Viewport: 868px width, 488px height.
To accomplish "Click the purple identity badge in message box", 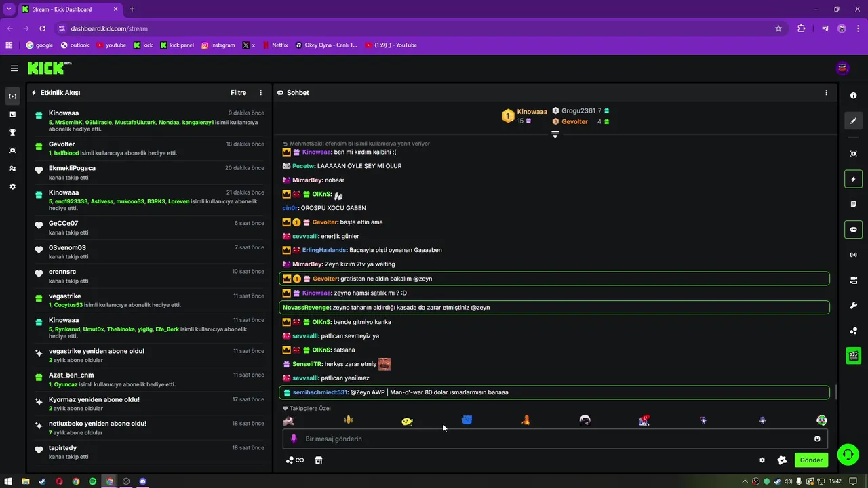I will coord(294,439).
